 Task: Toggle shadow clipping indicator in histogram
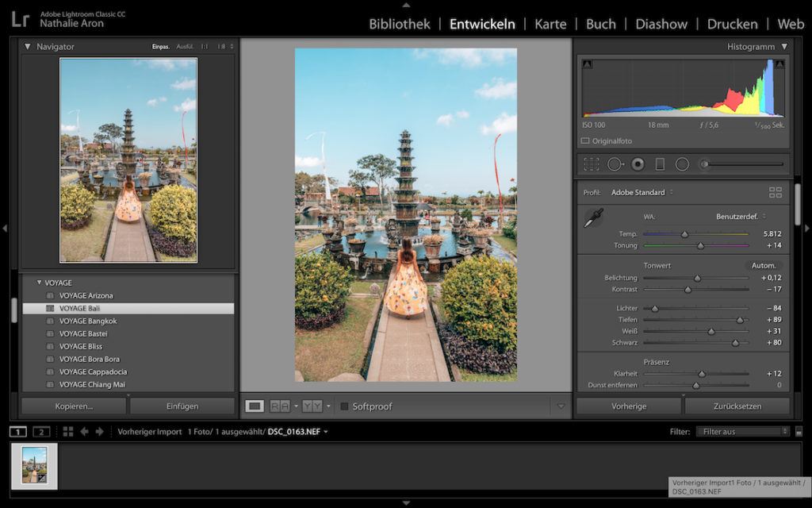pos(587,63)
